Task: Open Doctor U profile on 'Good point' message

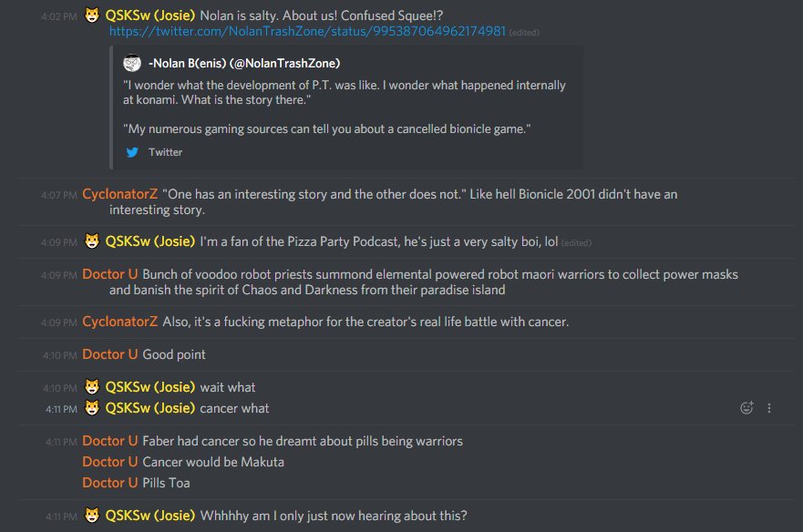Action: pos(110,354)
